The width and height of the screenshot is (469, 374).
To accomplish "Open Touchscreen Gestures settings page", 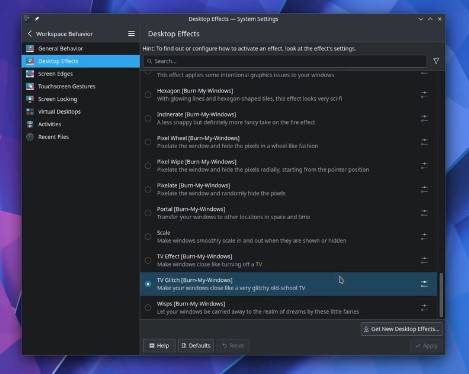I will coord(81,86).
